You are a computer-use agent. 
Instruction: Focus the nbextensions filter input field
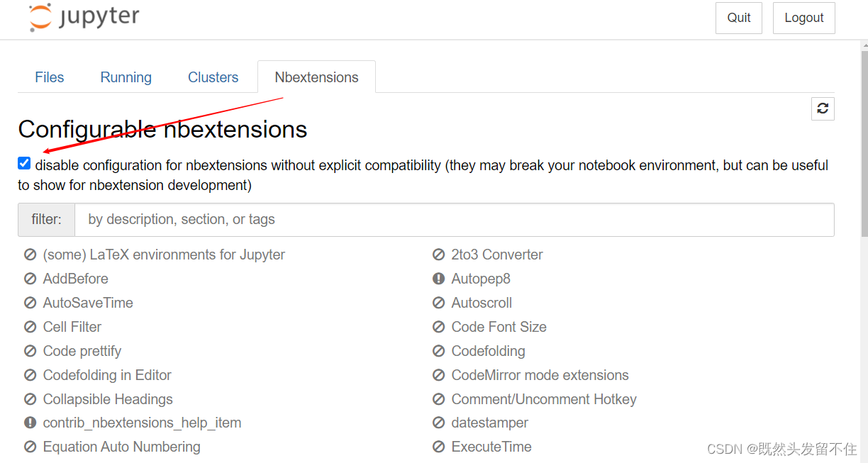click(454, 220)
